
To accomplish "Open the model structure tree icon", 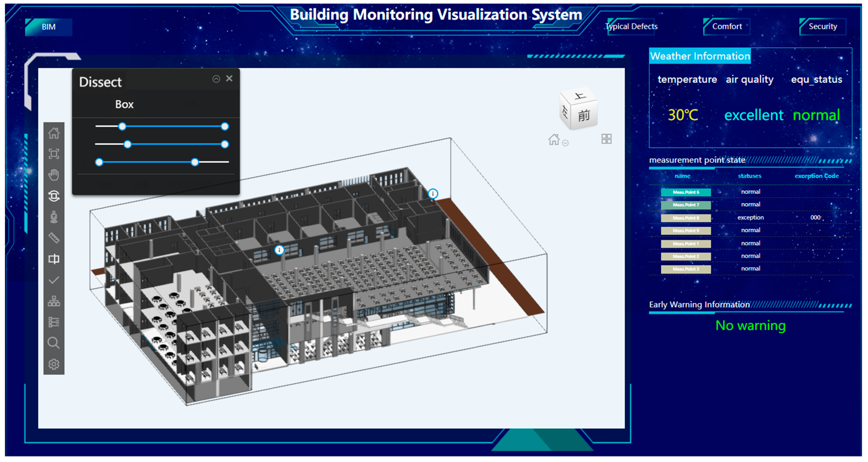I will [x=54, y=301].
